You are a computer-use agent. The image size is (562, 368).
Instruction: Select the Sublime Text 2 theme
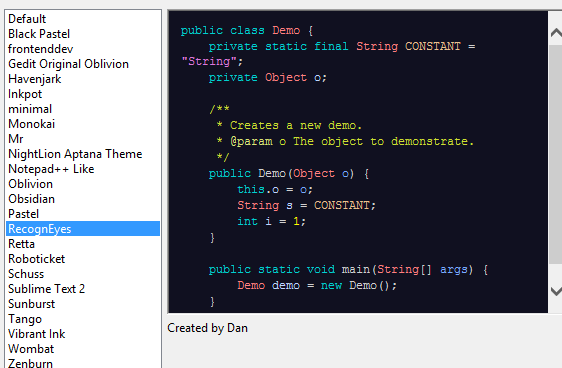pos(83,289)
